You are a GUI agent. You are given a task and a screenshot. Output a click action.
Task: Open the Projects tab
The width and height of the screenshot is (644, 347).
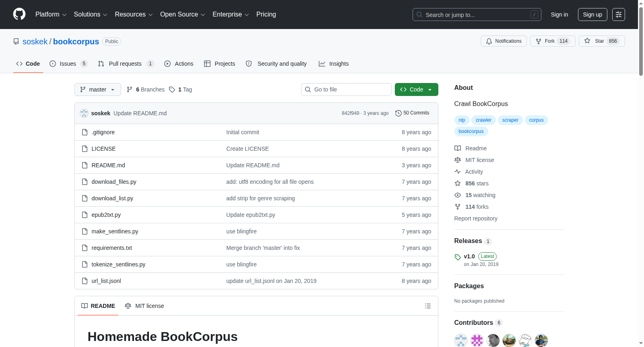[x=220, y=64]
